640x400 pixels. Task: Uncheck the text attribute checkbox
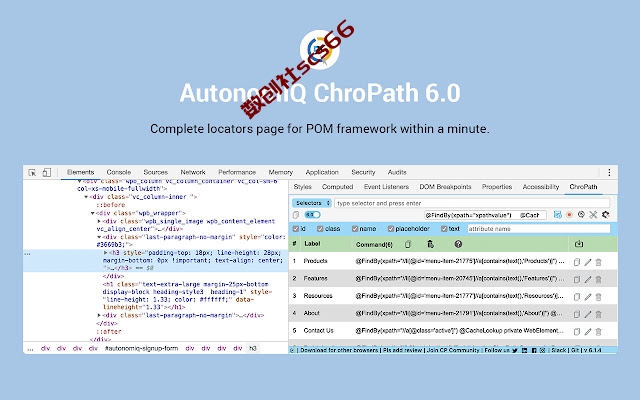(444, 229)
